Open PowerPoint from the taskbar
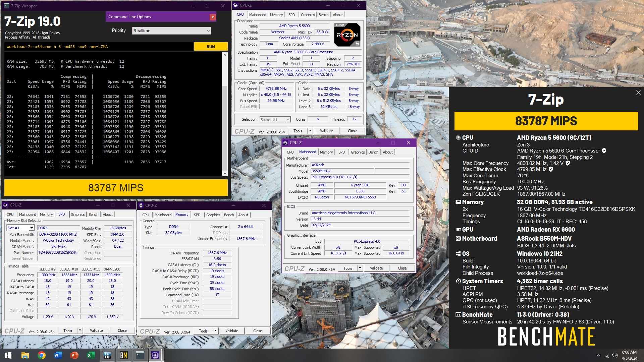 74,355
